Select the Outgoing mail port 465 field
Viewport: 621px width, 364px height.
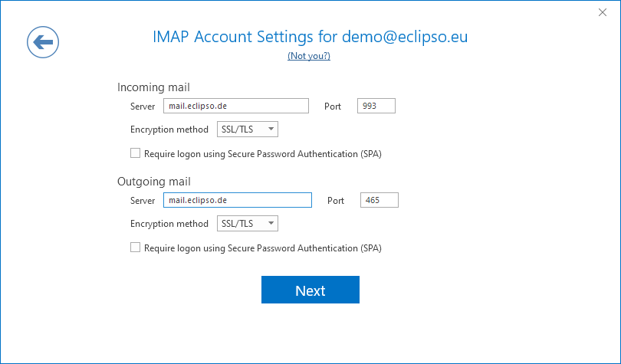point(379,200)
